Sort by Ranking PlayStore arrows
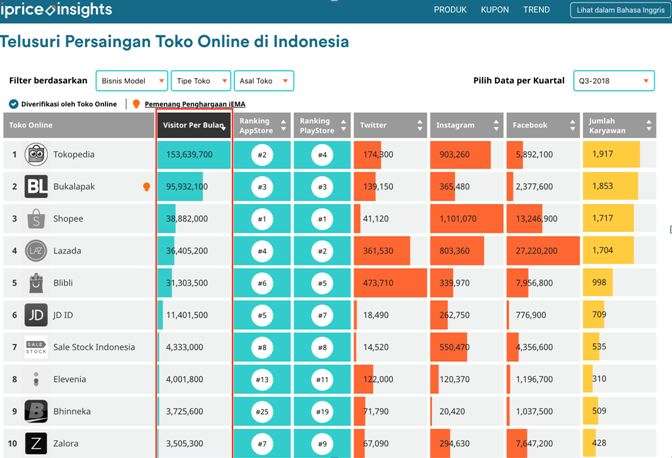This screenshot has height=458, width=672. 343,125
